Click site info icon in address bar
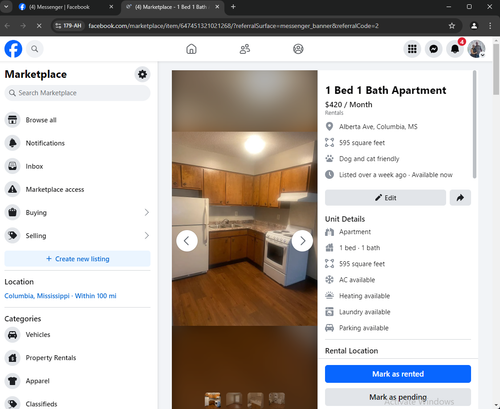Viewport: 500px width, 409px height. [69, 26]
